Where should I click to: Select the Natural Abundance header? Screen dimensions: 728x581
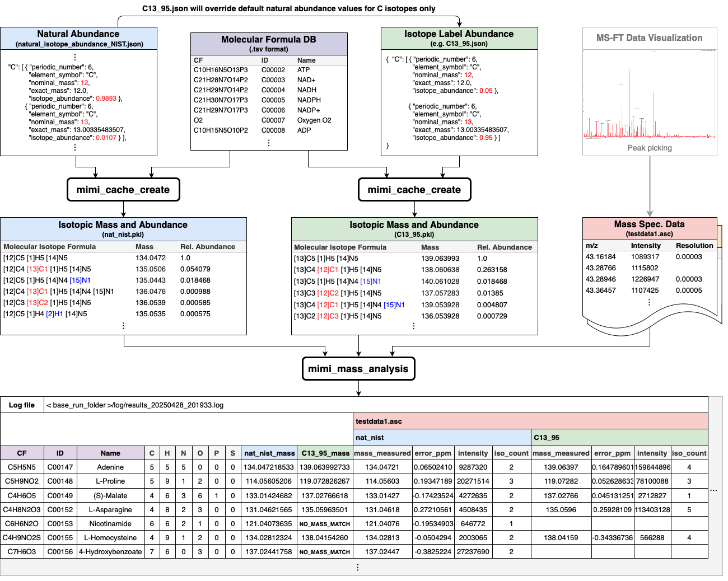[78, 38]
